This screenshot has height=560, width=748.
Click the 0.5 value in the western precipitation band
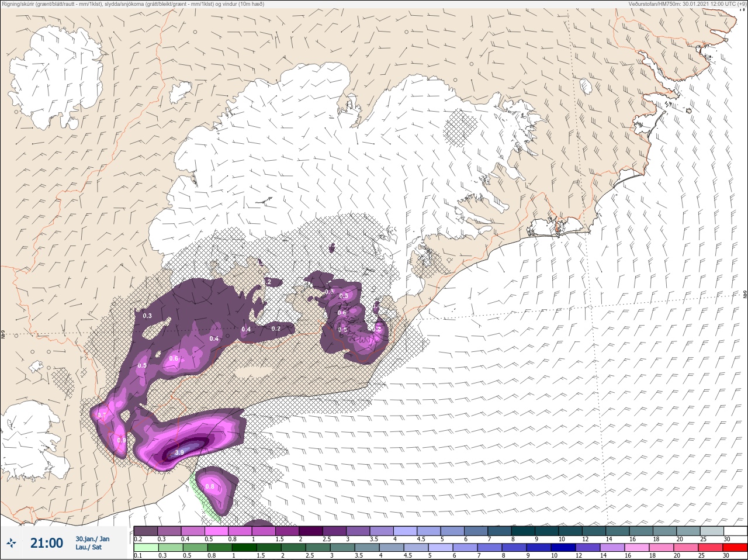[142, 365]
